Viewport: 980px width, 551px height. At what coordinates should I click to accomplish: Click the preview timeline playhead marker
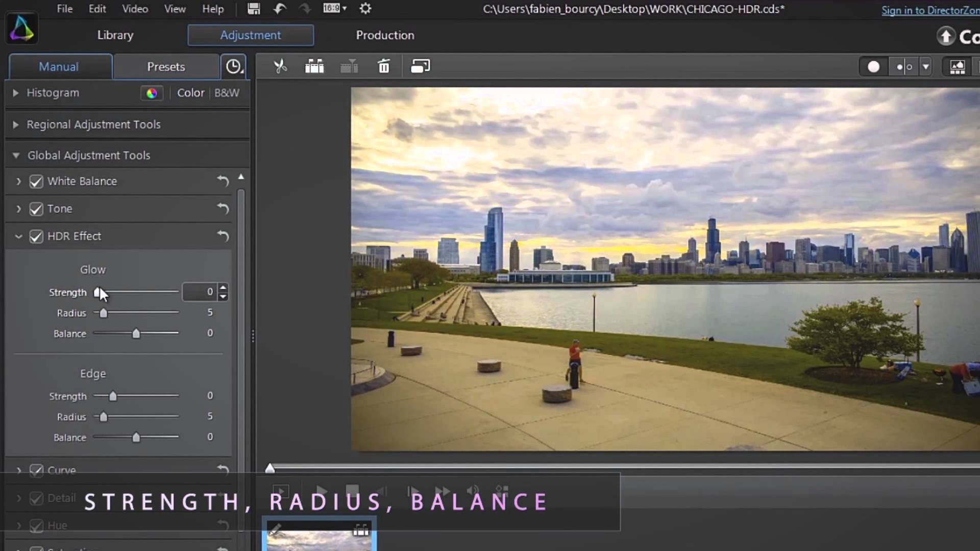pos(269,468)
